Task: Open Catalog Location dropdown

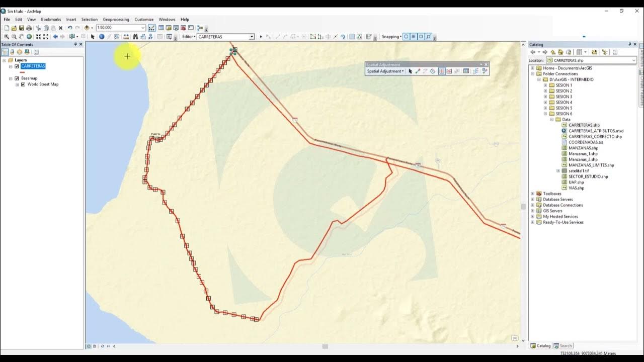Action: pos(633,60)
